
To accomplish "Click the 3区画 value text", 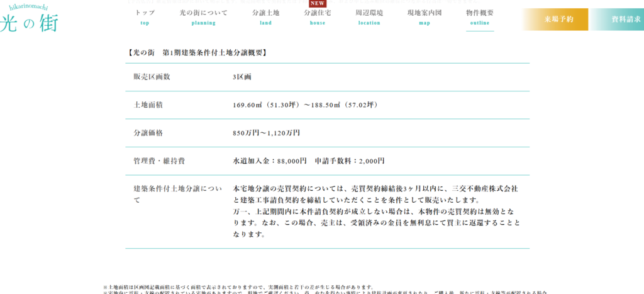I will (242, 77).
